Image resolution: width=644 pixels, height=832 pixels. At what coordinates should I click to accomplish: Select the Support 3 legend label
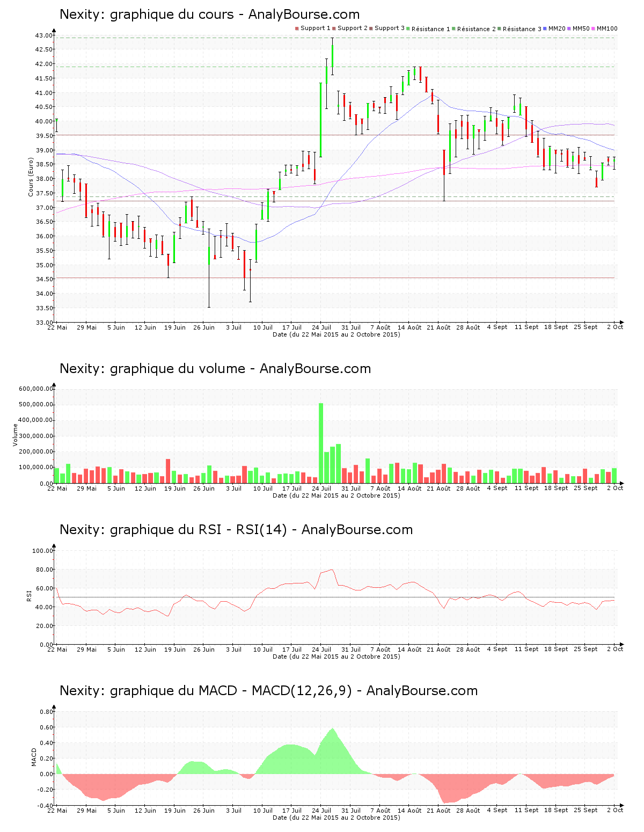point(390,28)
